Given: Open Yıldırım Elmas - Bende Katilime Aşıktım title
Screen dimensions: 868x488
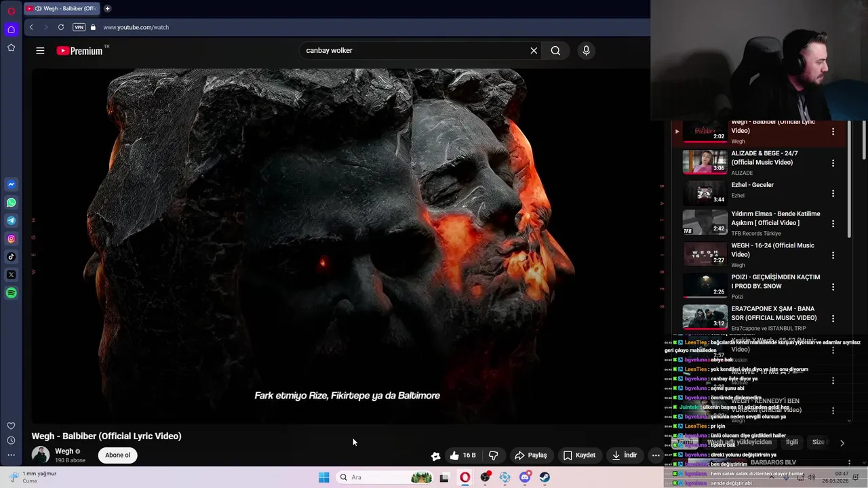Looking at the screenshot, I should point(776,218).
